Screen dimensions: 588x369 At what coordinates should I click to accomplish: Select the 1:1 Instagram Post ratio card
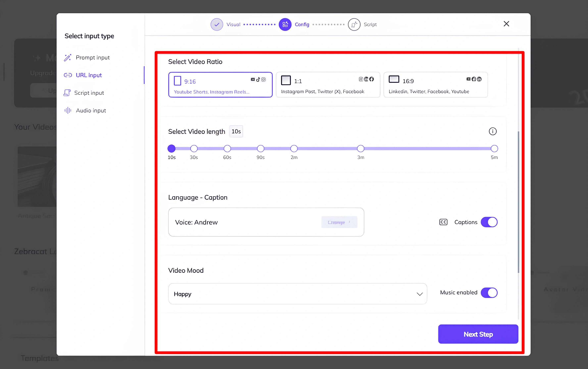[x=328, y=85]
